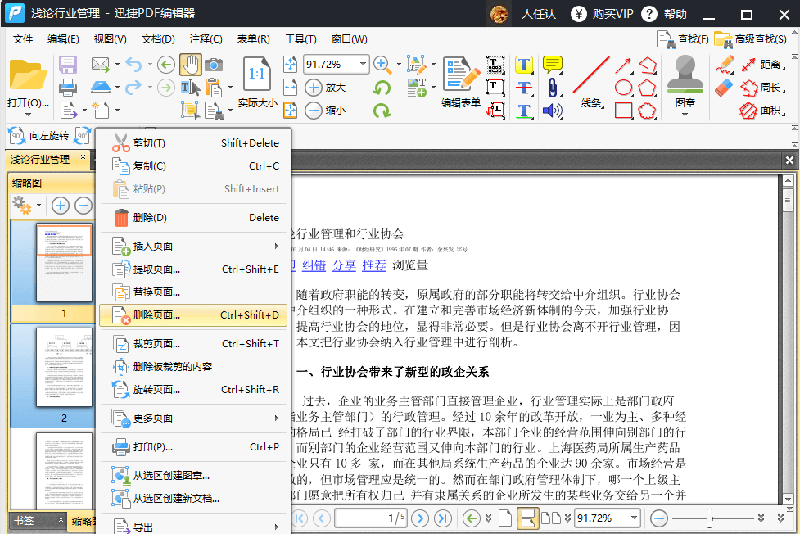Click the Open folder icon

[27, 76]
